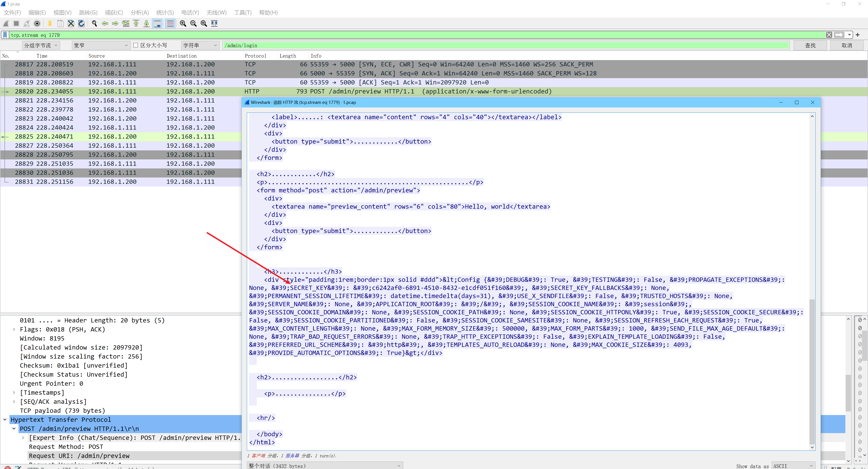Image resolution: width=868 pixels, height=469 pixels.
Task: Reload this capture file
Action: [x=81, y=23]
